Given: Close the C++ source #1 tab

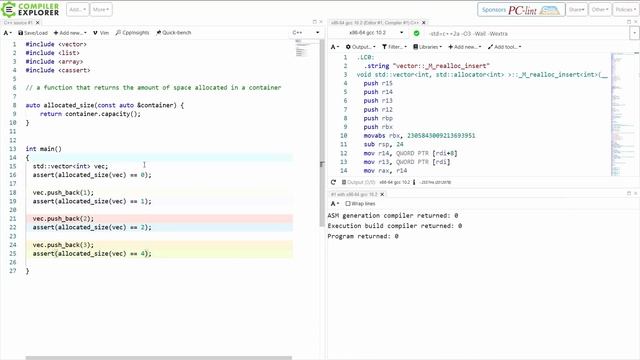Looking at the screenshot, I should pyautogui.click(x=38, y=22).
